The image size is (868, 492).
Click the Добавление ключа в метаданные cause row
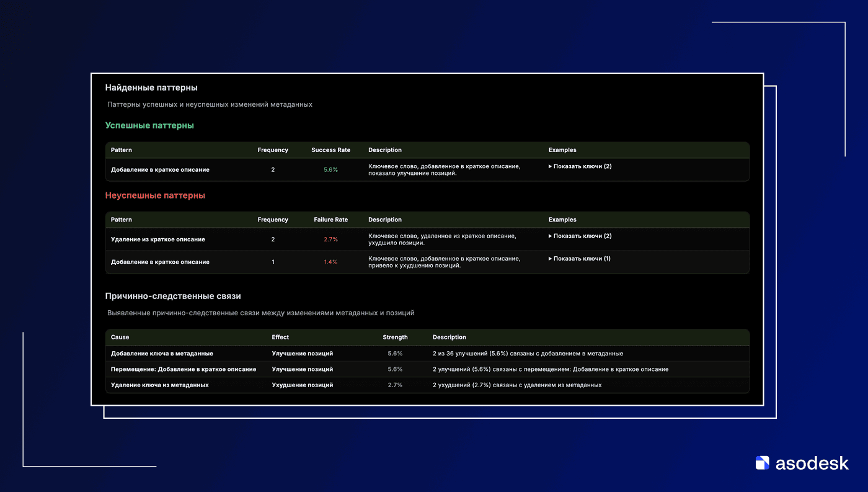(162, 354)
